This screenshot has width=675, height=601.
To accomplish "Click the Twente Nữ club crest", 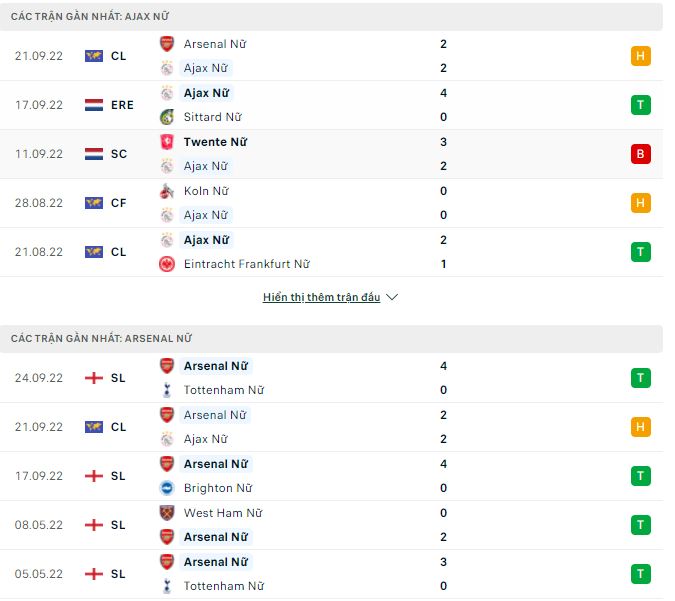I will (x=167, y=142).
